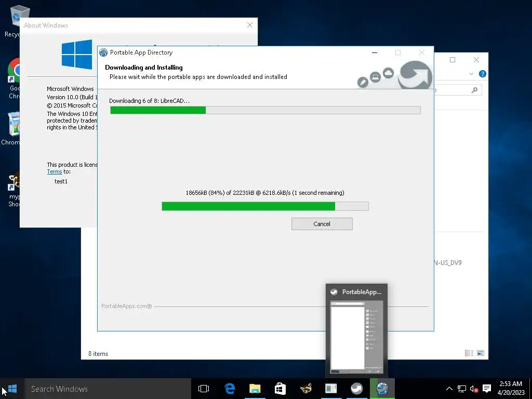Click the PortableApps window preview thumbnail
The height and width of the screenshot is (399, 532).
tap(356, 337)
